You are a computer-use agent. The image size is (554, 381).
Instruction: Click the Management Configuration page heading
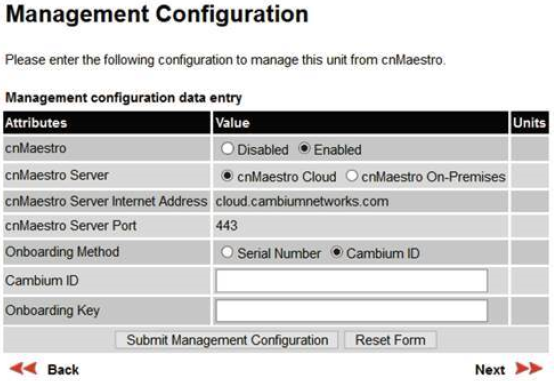[157, 15]
